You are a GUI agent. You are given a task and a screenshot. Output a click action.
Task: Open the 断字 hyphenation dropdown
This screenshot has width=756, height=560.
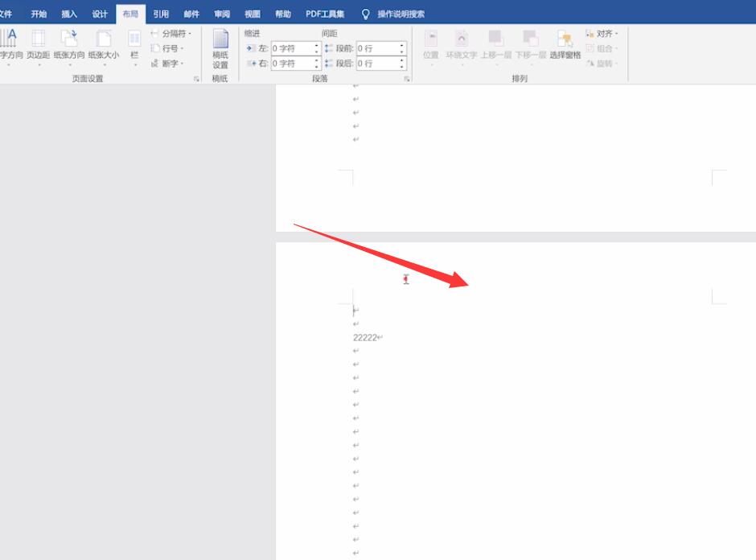click(x=167, y=64)
